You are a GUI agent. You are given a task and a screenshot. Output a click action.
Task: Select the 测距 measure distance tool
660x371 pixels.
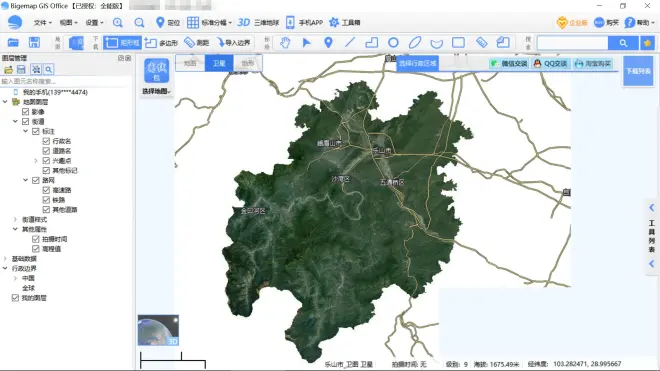click(197, 43)
